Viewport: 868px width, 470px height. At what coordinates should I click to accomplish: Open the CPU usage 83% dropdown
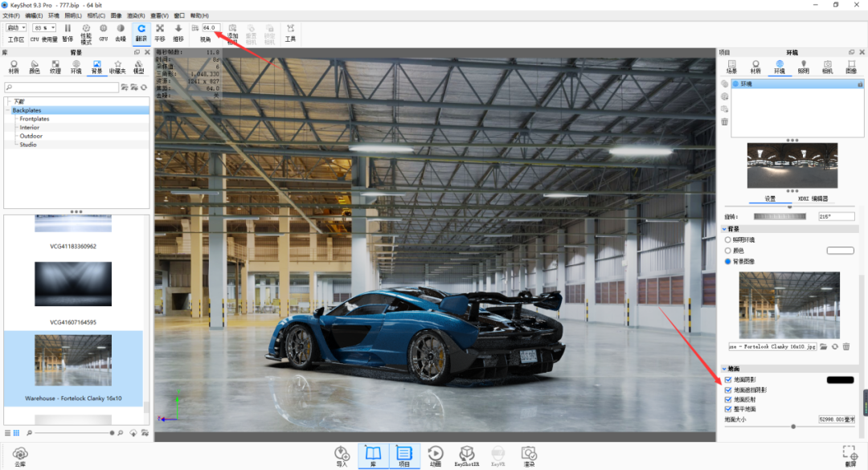(x=44, y=27)
